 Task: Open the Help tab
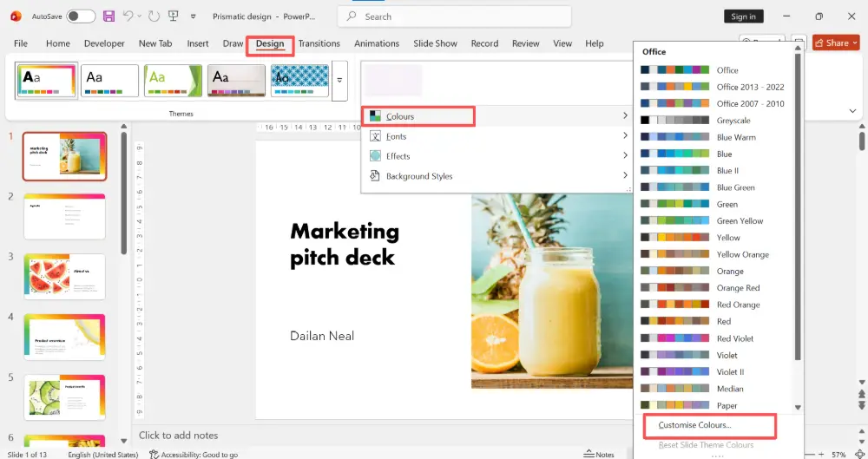[x=595, y=43]
